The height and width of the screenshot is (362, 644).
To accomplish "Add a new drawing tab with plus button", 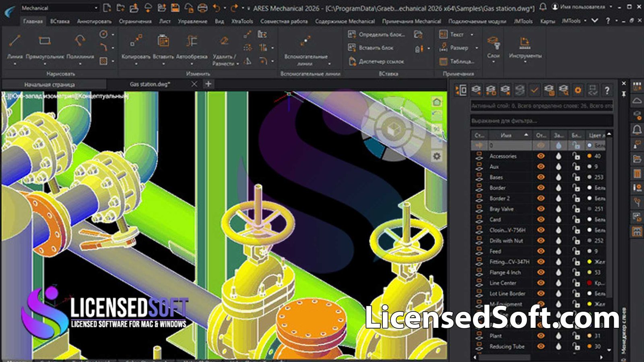I will 208,84.
